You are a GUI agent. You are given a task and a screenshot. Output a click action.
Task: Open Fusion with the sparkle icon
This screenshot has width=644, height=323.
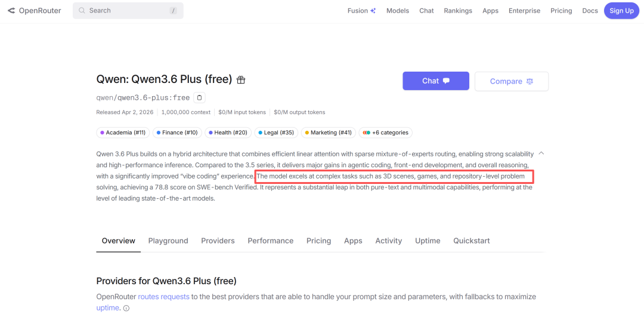click(x=361, y=11)
